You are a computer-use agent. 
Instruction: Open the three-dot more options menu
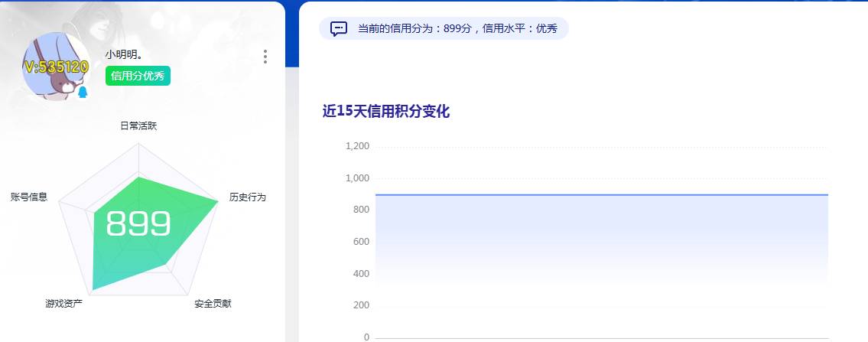point(265,57)
